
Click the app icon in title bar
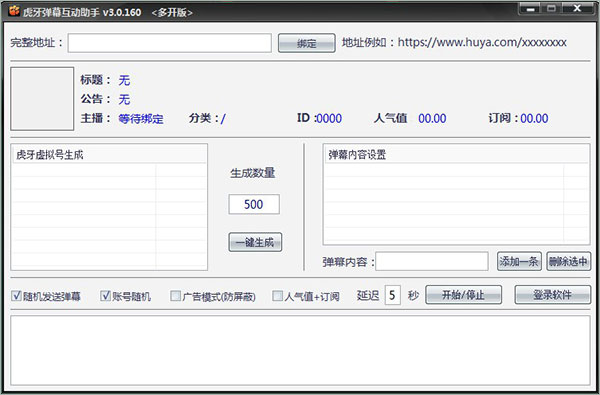pos(14,11)
